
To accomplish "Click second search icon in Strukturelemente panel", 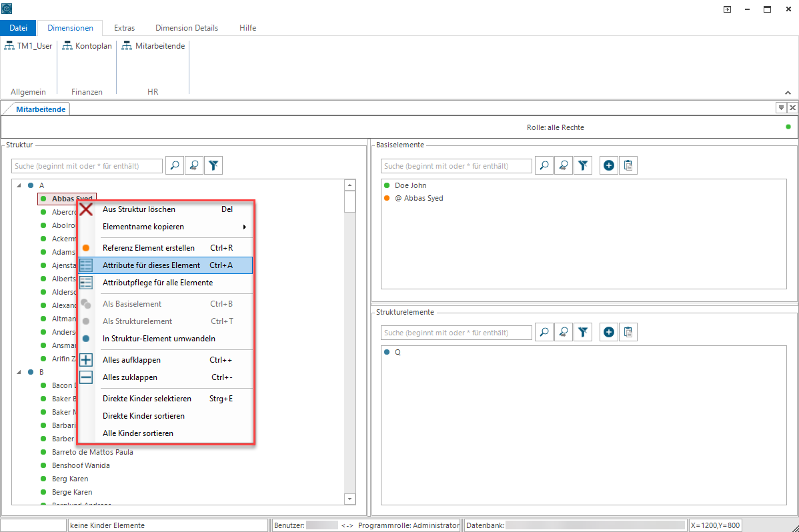I will (x=564, y=332).
